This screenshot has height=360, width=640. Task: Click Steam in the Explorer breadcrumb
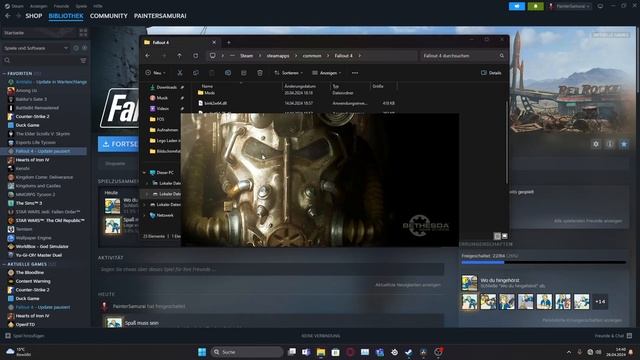pos(246,56)
